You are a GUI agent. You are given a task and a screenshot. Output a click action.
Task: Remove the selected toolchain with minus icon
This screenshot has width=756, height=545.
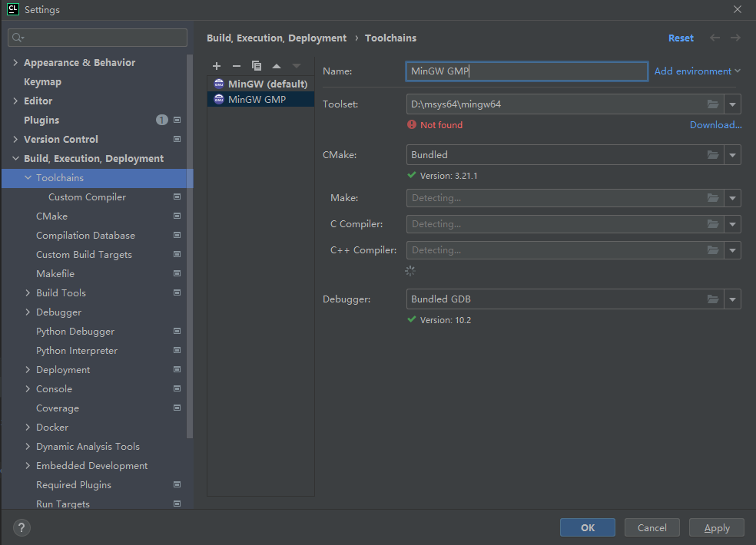point(237,66)
